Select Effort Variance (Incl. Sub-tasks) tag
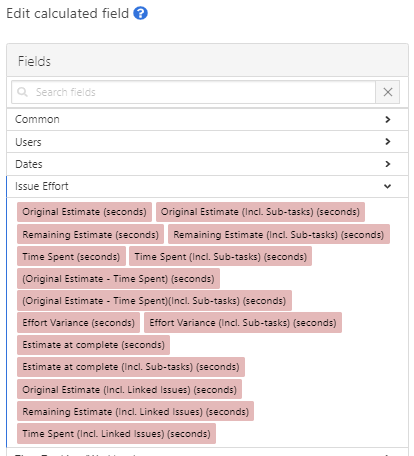 click(x=243, y=323)
